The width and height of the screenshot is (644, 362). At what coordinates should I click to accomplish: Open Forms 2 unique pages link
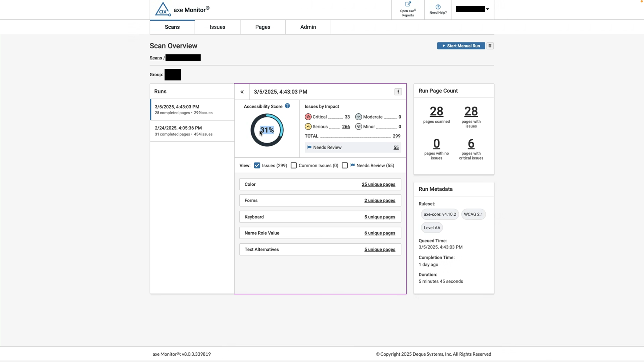[x=380, y=200]
